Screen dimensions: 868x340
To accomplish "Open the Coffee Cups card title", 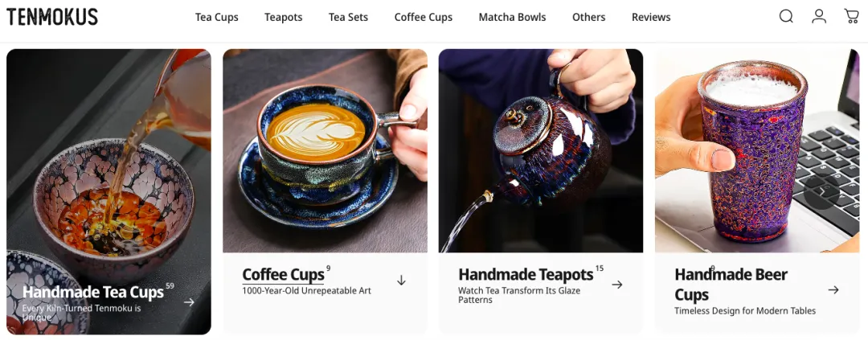I will pos(284,275).
